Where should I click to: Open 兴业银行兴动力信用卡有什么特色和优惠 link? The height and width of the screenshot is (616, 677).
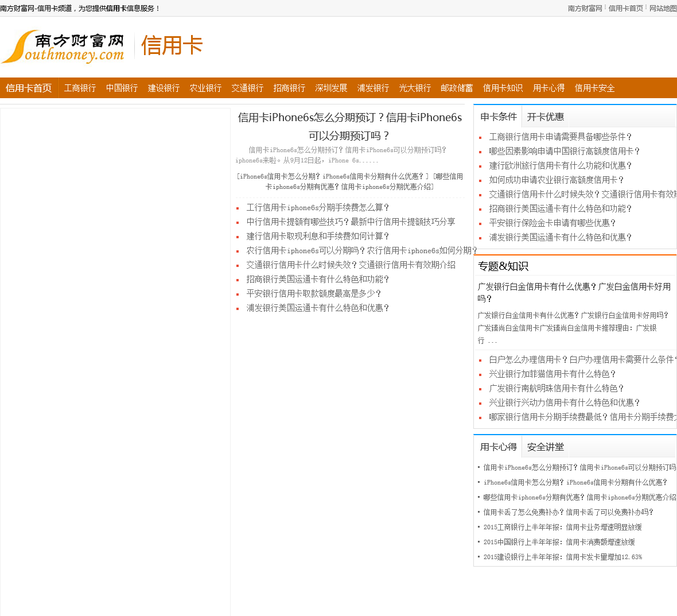(565, 402)
